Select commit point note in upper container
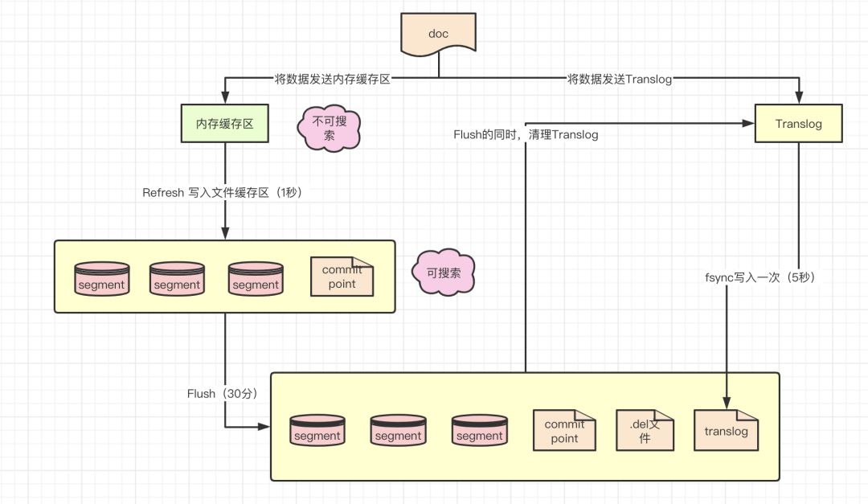868x504 pixels. coord(342,277)
